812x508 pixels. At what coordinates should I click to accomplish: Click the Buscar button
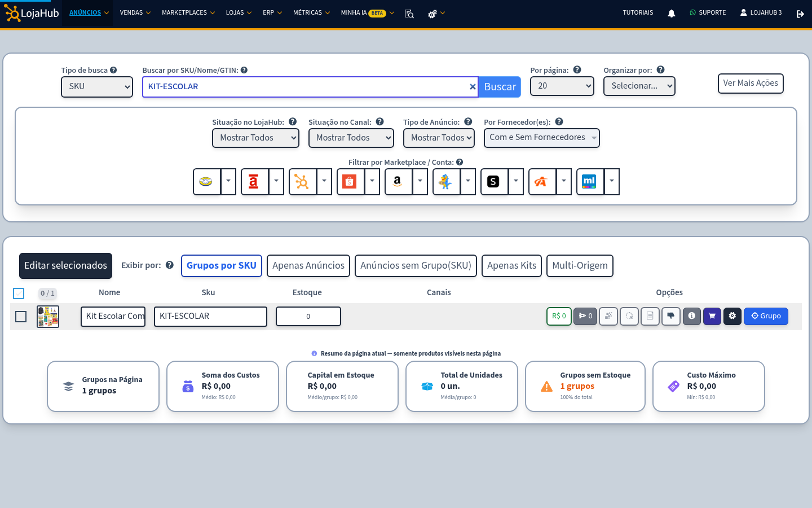(x=500, y=87)
